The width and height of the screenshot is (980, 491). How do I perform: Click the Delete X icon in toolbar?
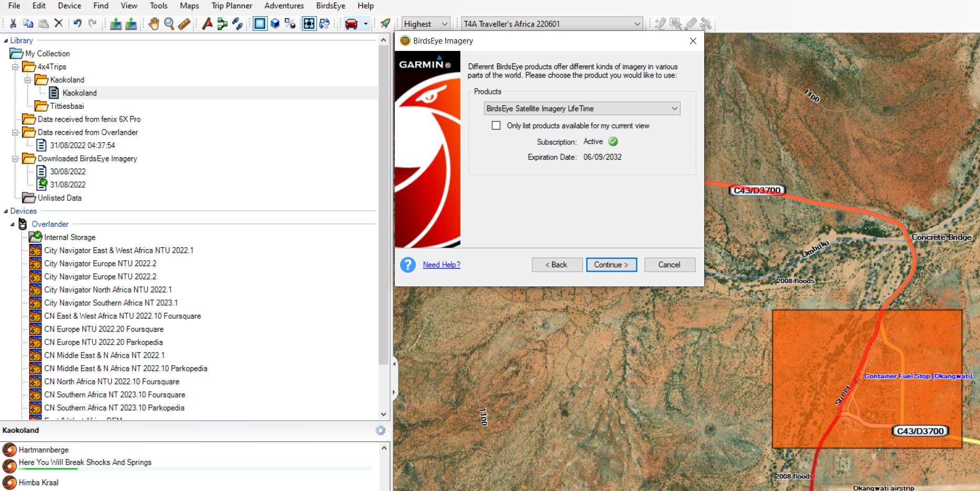click(x=59, y=24)
